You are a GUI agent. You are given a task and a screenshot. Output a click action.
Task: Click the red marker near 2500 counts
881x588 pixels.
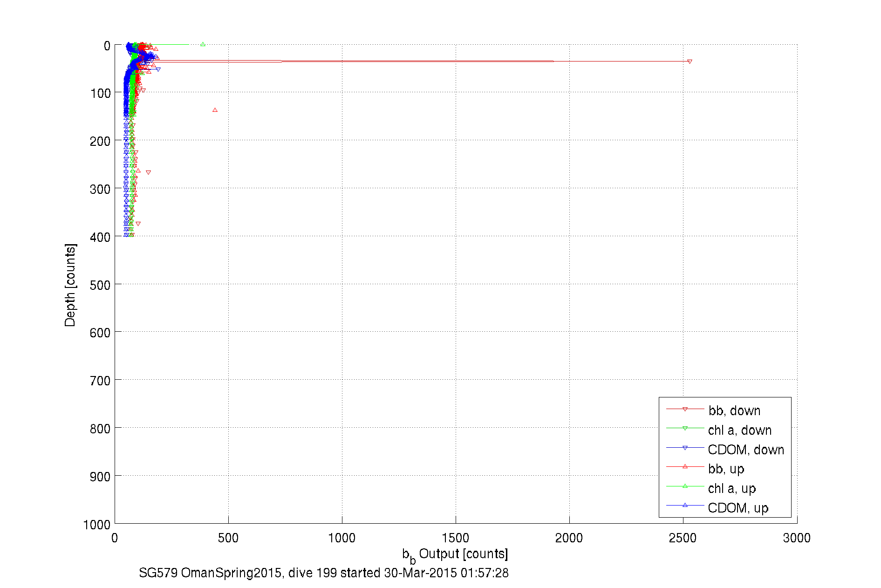pyautogui.click(x=690, y=62)
